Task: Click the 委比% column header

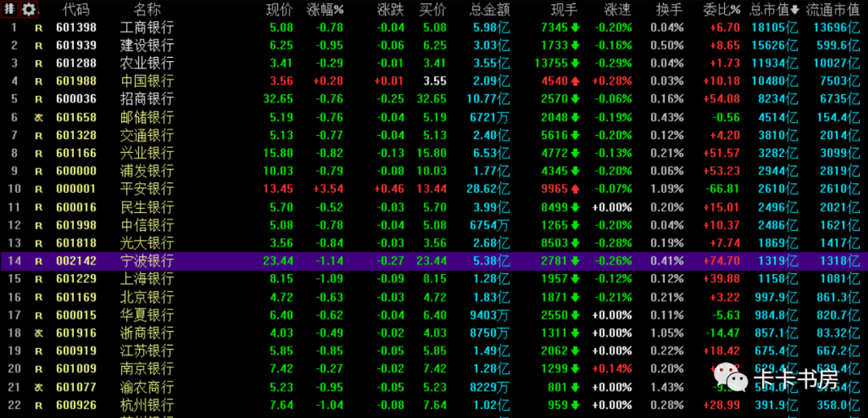Action: 721,10
